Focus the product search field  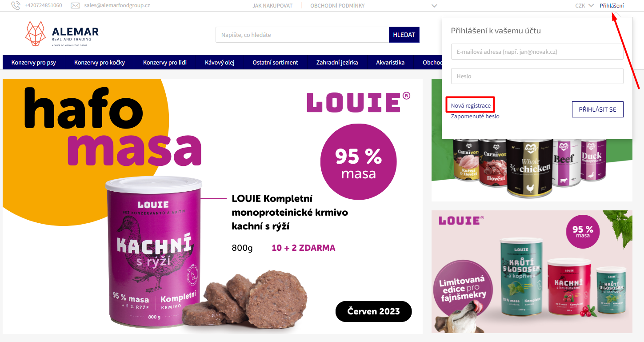point(302,35)
